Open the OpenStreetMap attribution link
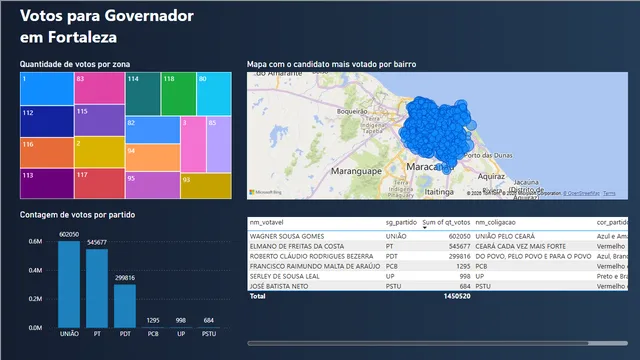This screenshot has width=640, height=360. coord(581,193)
